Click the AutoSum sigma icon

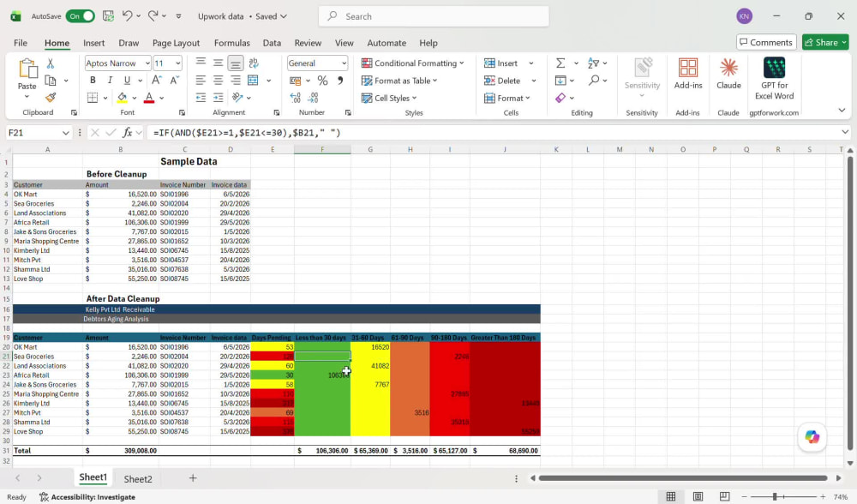tap(560, 63)
